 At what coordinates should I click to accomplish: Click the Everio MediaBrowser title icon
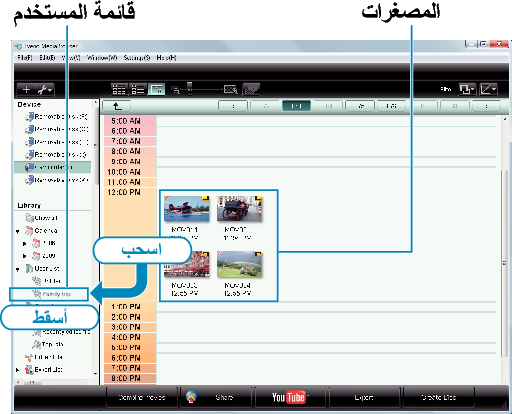[x=19, y=46]
